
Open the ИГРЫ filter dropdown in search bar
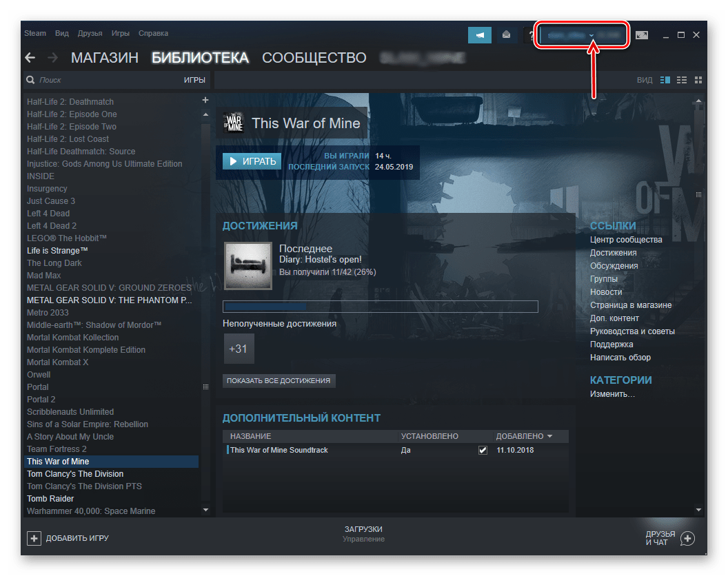click(194, 80)
